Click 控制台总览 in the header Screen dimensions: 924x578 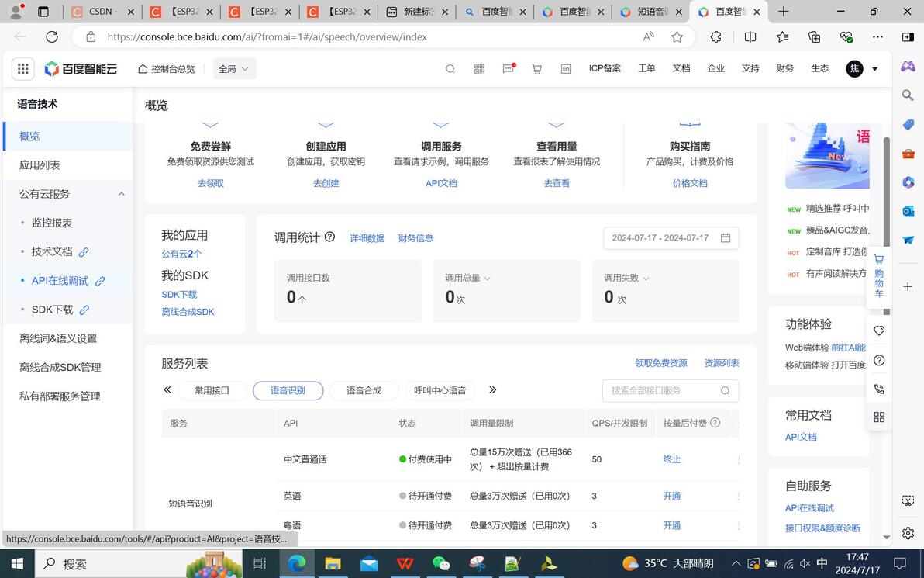[x=166, y=69]
